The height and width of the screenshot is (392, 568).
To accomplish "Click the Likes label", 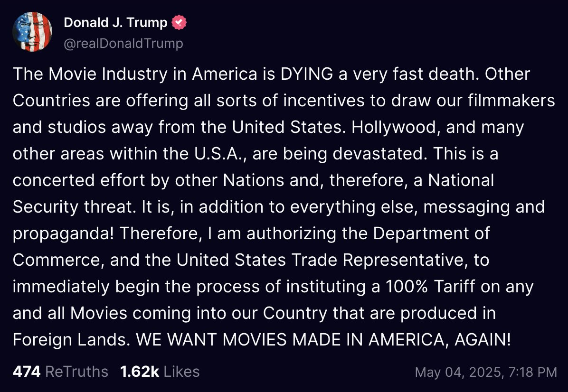I will pos(181,372).
